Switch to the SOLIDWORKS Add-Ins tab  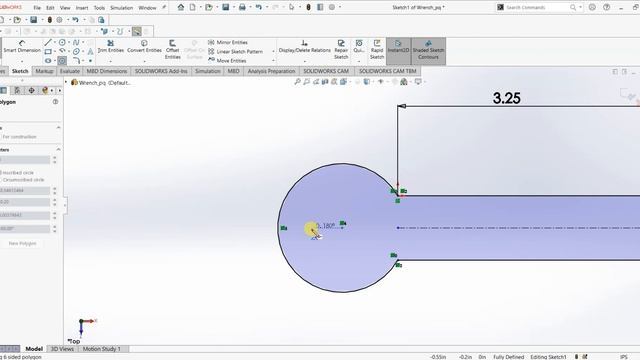click(x=161, y=71)
